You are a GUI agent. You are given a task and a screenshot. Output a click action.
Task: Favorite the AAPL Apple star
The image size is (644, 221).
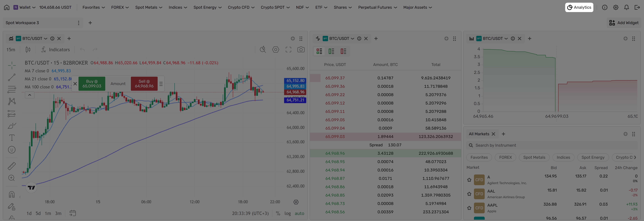coord(469,208)
